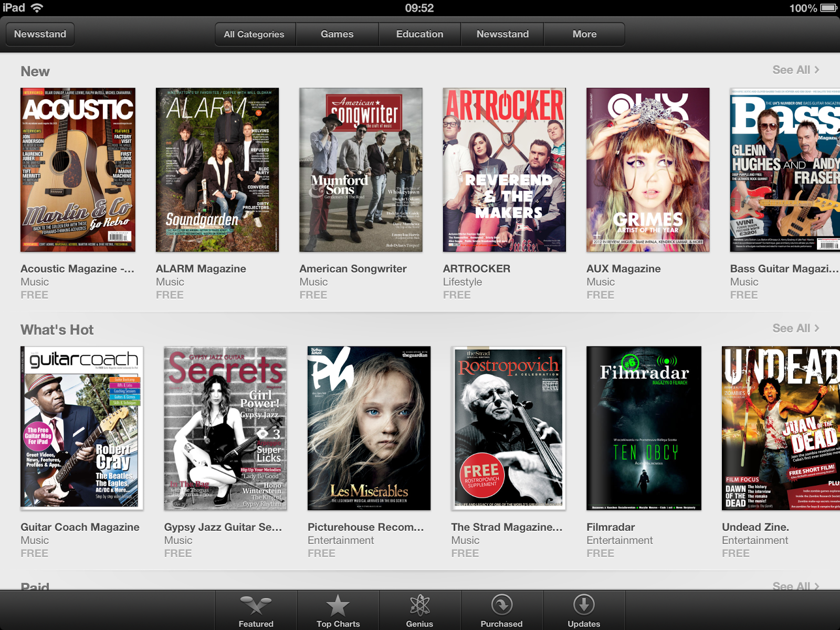Open The Strad Rostropovich cover

[x=509, y=428]
